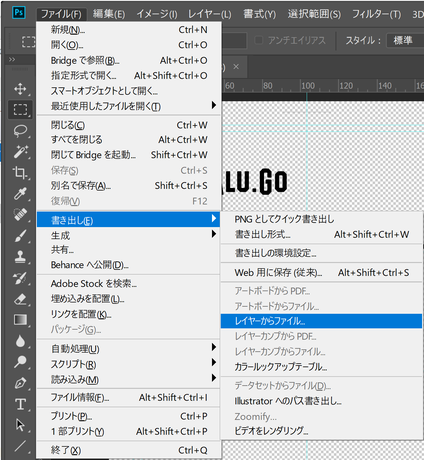The width and height of the screenshot is (424, 460).
Task: Select the Pen tool
Action: pos(20,383)
